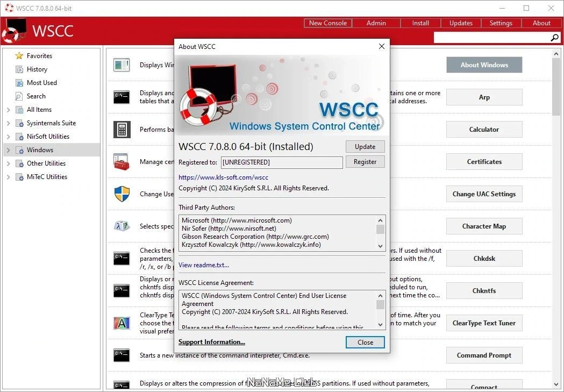Expand the Other Utilities tree node
Image resolution: width=564 pixels, height=392 pixels.
[x=8, y=163]
